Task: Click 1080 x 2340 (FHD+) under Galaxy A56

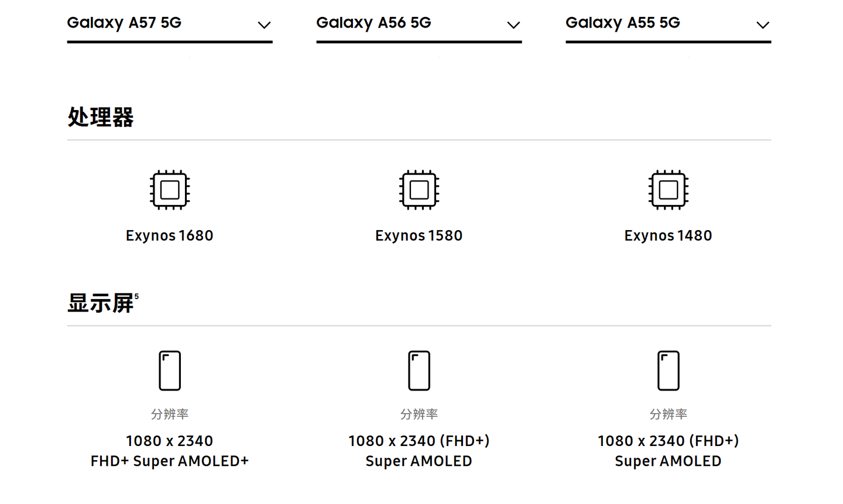Action: 419,441
